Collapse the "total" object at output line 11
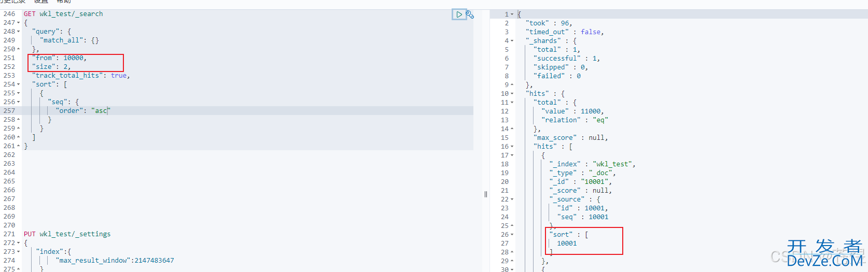The width and height of the screenshot is (868, 272). [x=512, y=103]
